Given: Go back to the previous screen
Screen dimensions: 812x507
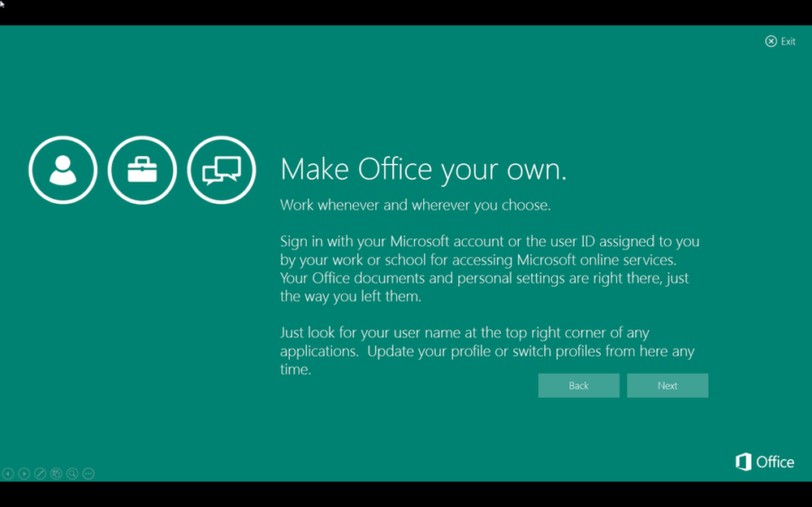Looking at the screenshot, I should click(x=578, y=386).
